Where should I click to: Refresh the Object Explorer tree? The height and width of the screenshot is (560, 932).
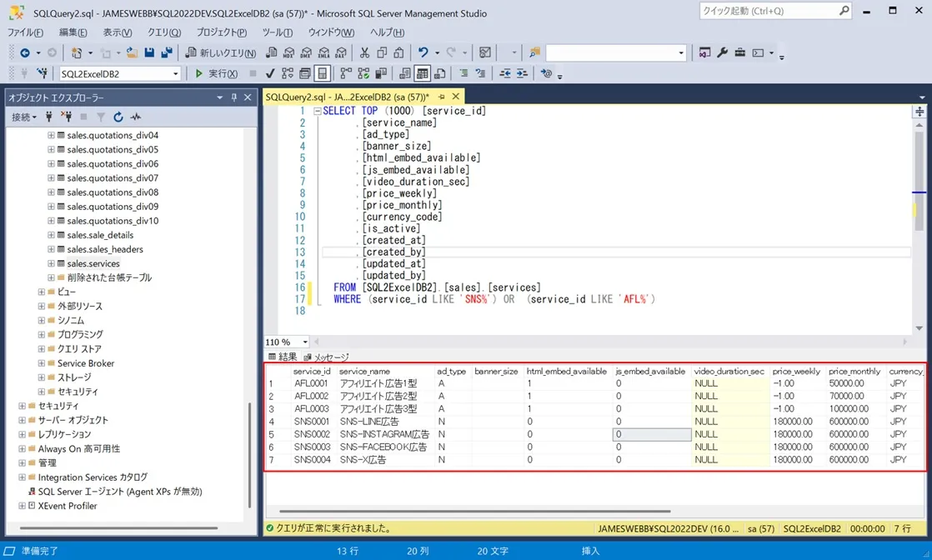(118, 117)
